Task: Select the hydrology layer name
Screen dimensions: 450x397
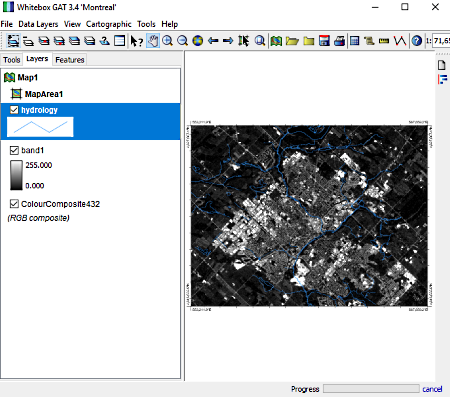Action: [x=39, y=110]
